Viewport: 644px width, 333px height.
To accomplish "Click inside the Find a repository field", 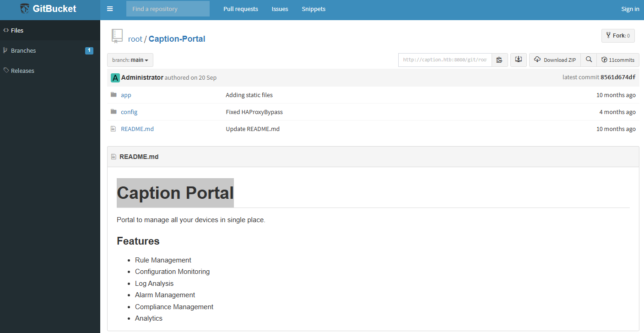I will click(168, 8).
